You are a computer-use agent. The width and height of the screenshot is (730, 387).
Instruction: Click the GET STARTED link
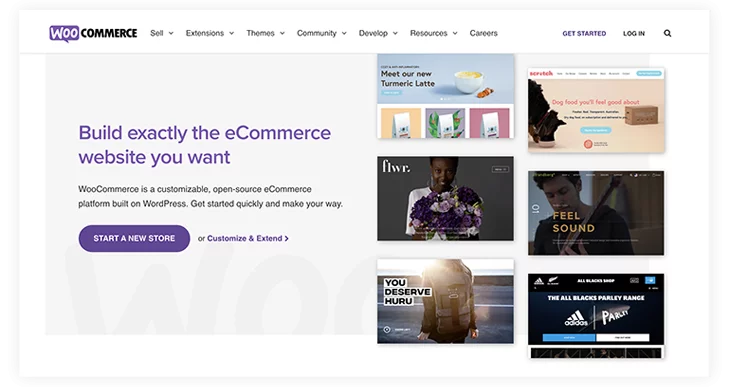coord(584,34)
